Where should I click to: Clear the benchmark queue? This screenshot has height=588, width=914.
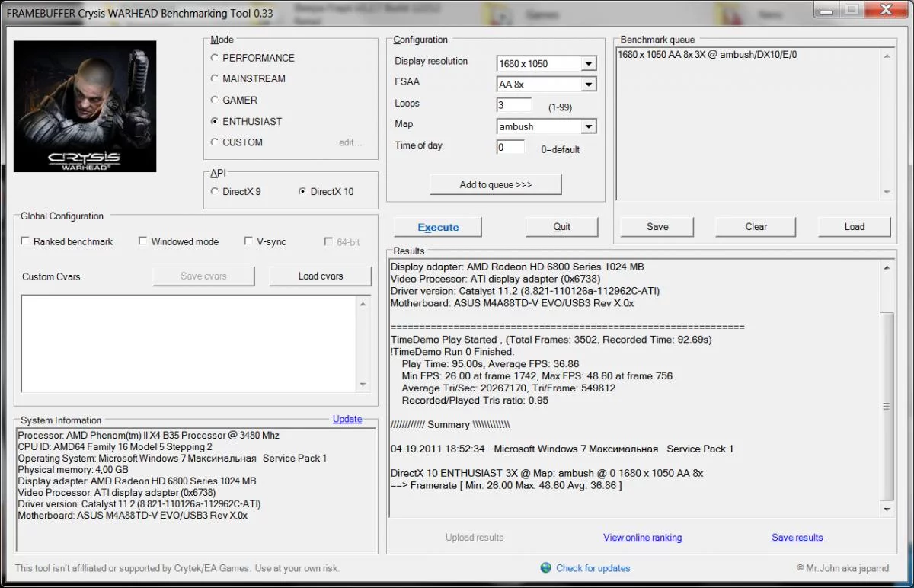(756, 227)
